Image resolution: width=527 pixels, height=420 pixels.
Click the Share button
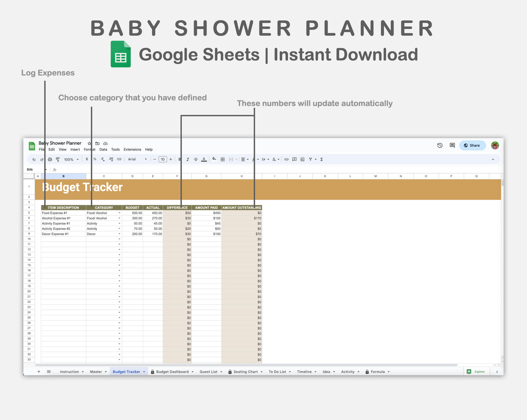pos(472,145)
